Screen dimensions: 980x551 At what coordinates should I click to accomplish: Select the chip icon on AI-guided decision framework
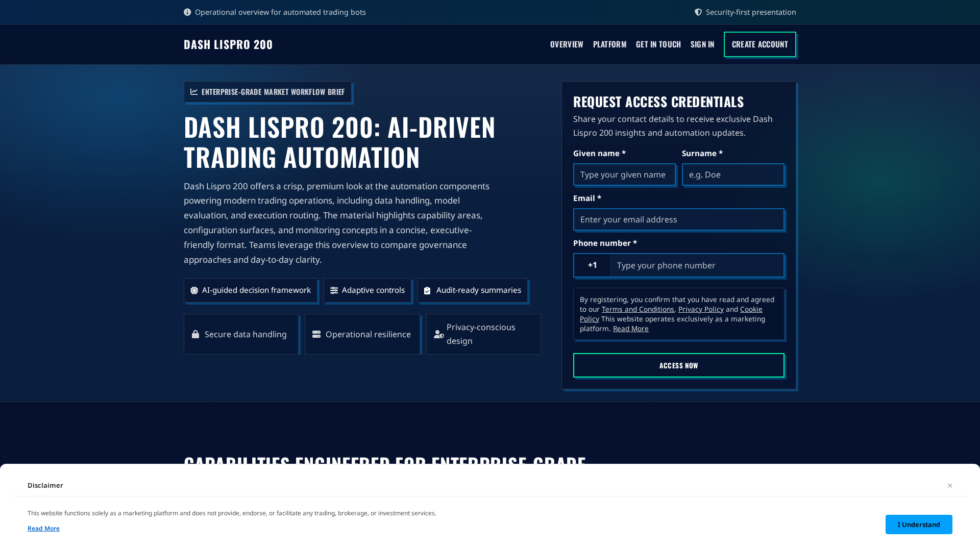194,290
